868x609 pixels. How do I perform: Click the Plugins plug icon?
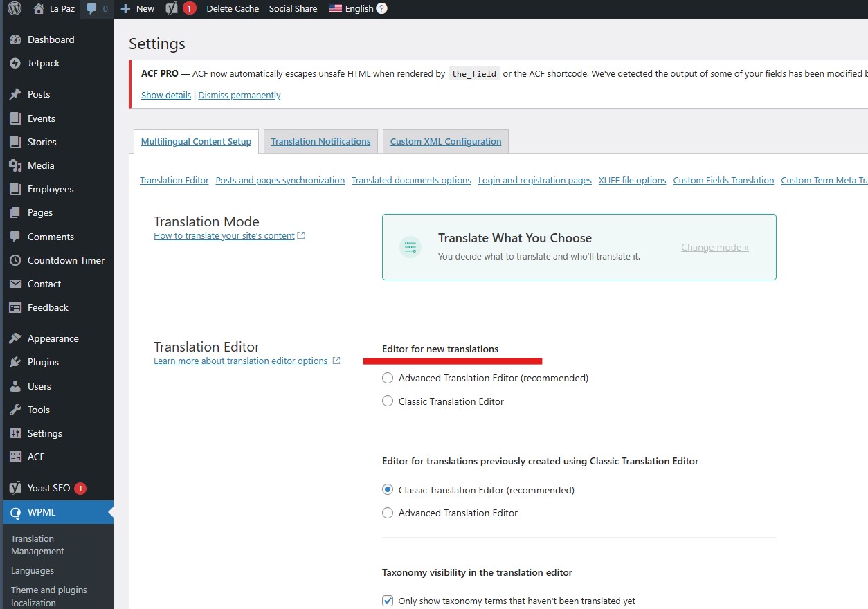click(15, 363)
